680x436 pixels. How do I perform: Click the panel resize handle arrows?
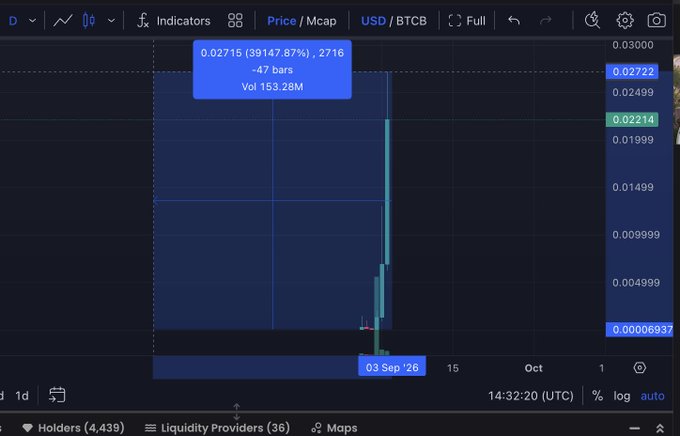(236, 412)
